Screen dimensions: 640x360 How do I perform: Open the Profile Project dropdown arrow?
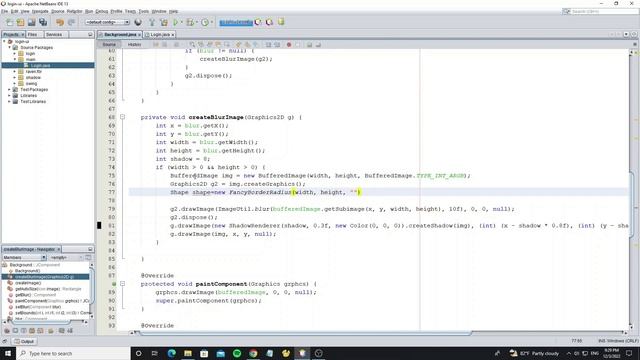tap(211, 22)
